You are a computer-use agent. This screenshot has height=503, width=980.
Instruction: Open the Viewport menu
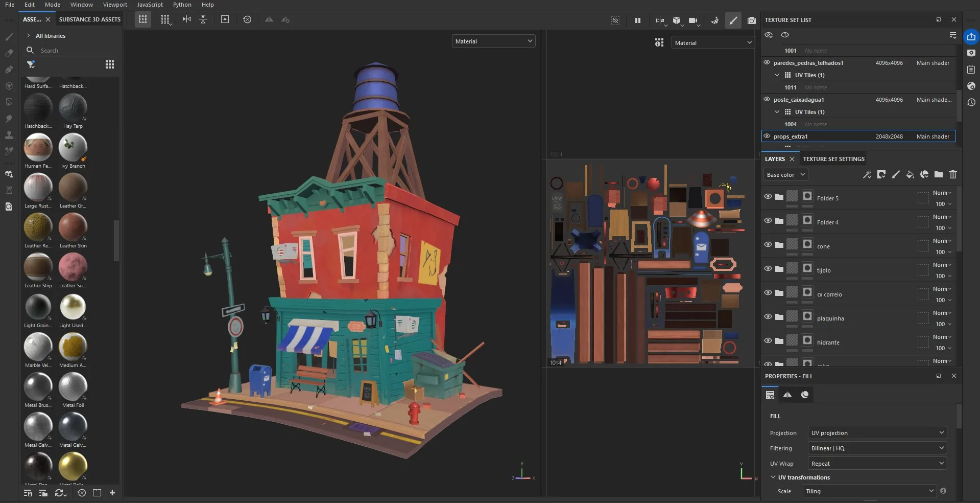click(x=115, y=5)
